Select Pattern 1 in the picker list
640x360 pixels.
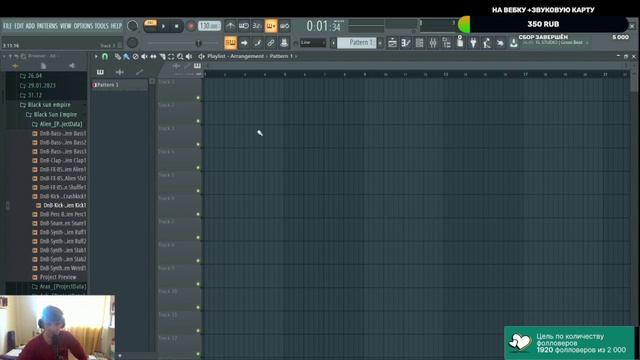[x=119, y=85]
